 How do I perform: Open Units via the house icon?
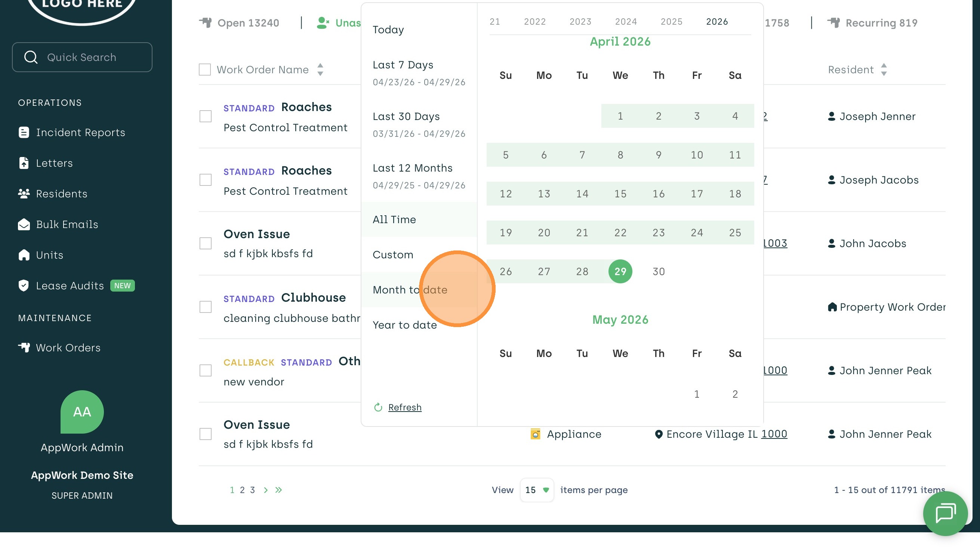pos(24,255)
